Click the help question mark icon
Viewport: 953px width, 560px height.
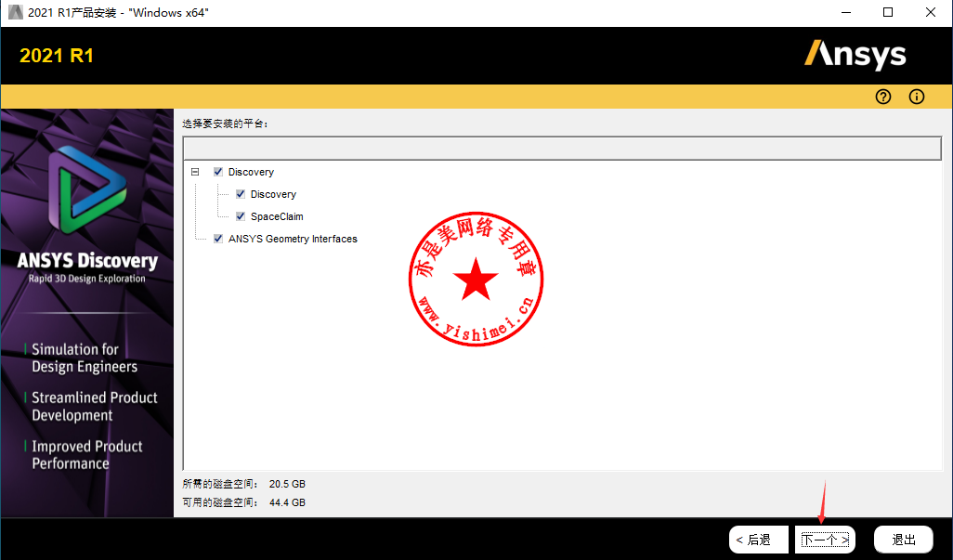point(883,97)
